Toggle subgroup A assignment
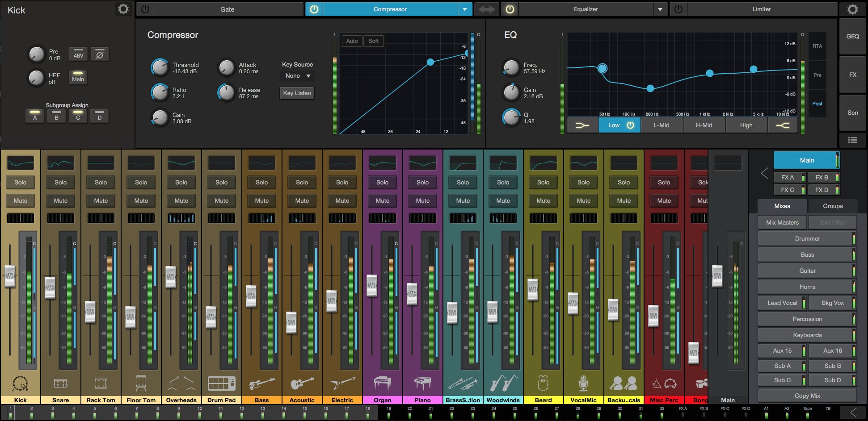The width and height of the screenshot is (868, 421). coord(35,116)
